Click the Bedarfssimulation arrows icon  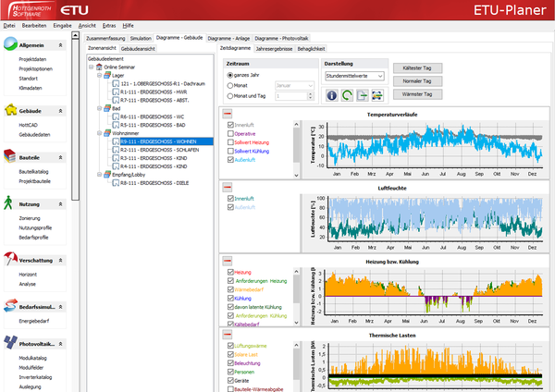point(10,306)
